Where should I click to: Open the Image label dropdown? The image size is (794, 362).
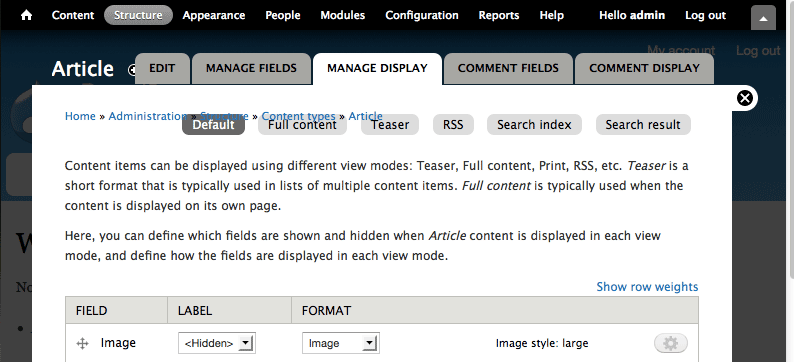tap(217, 343)
